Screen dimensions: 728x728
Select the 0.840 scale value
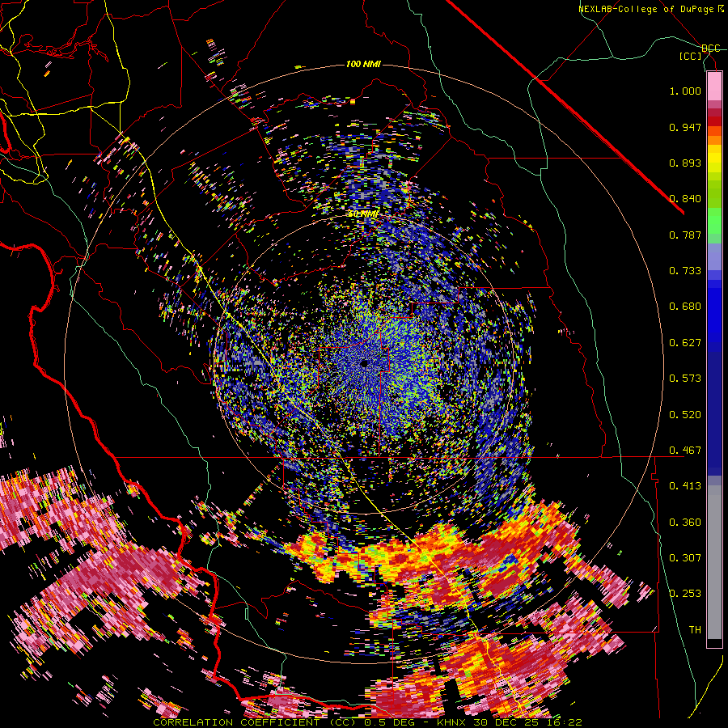click(x=685, y=199)
